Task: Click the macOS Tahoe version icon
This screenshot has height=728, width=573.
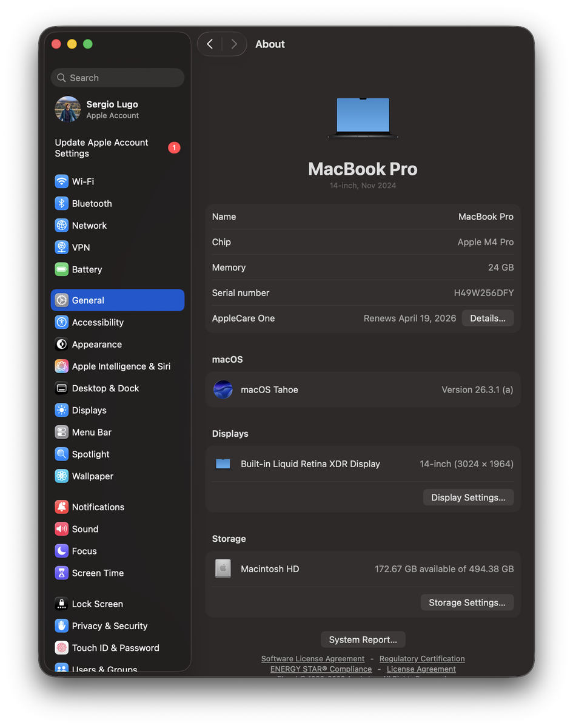Action: (223, 389)
